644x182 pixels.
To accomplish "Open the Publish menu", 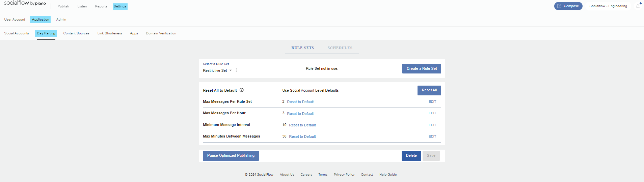I will pyautogui.click(x=63, y=6).
